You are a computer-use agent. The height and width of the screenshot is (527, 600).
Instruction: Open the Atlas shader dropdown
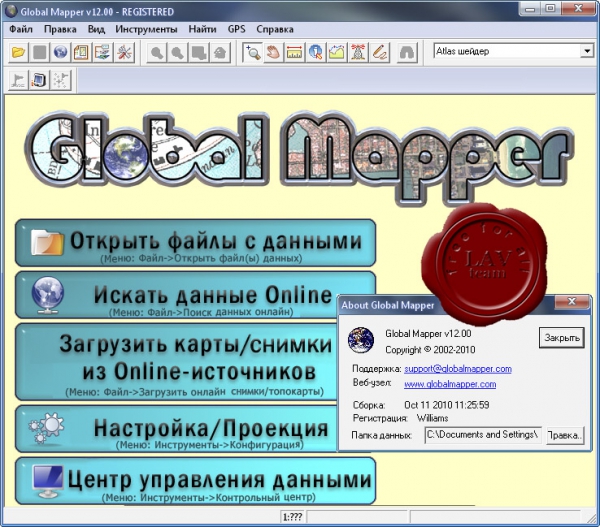tap(587, 51)
